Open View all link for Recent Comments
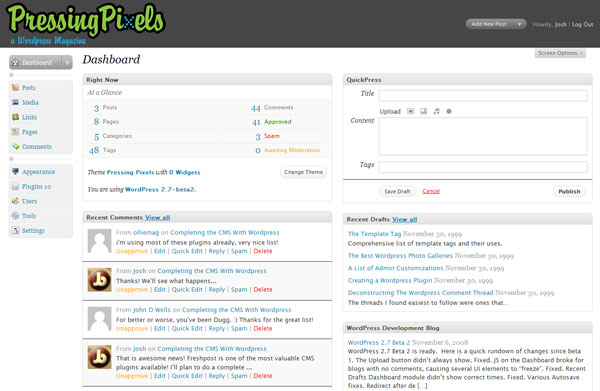This screenshot has width=600, height=391. tap(158, 217)
